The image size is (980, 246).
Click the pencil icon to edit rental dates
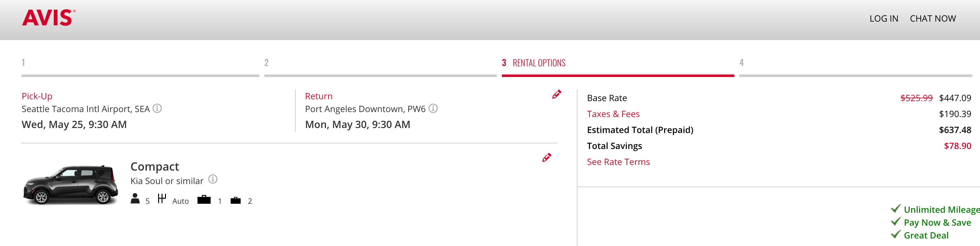tap(556, 95)
